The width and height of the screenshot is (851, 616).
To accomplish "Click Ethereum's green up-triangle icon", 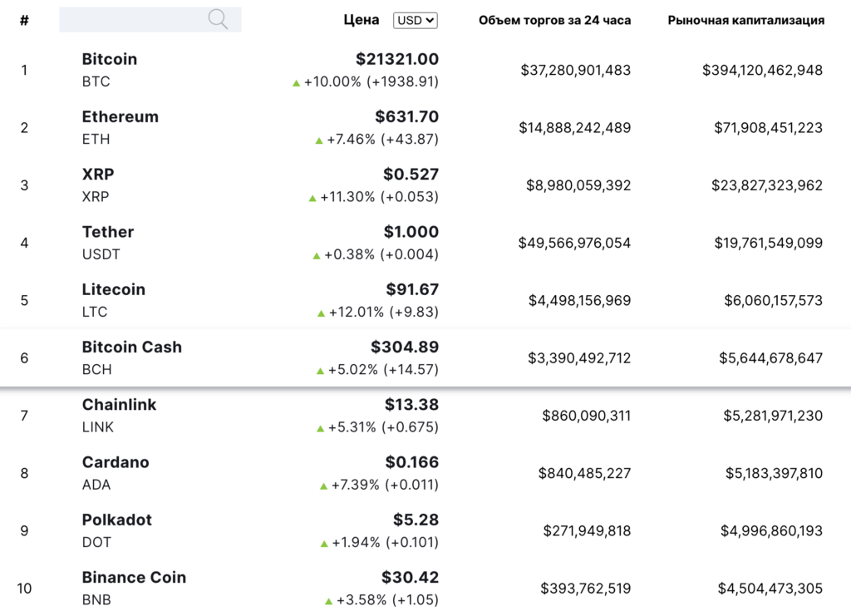I will (x=319, y=140).
